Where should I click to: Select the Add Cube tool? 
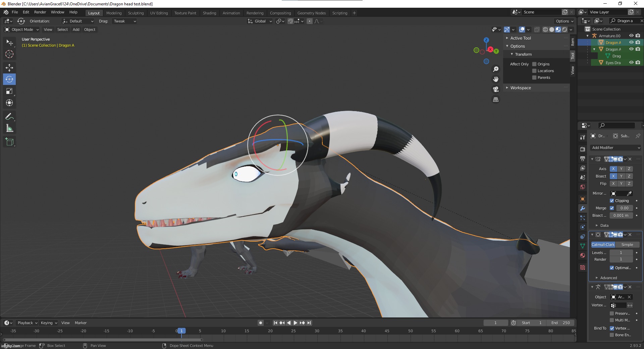pos(9,142)
